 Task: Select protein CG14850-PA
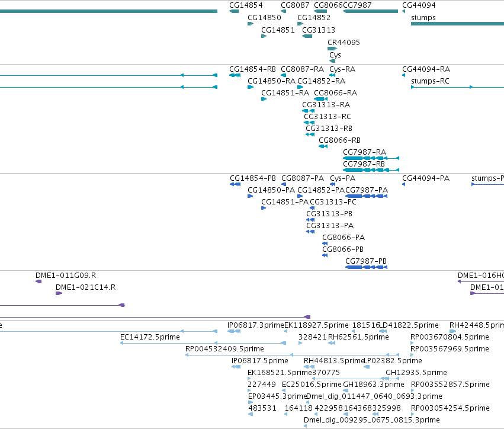click(271, 190)
